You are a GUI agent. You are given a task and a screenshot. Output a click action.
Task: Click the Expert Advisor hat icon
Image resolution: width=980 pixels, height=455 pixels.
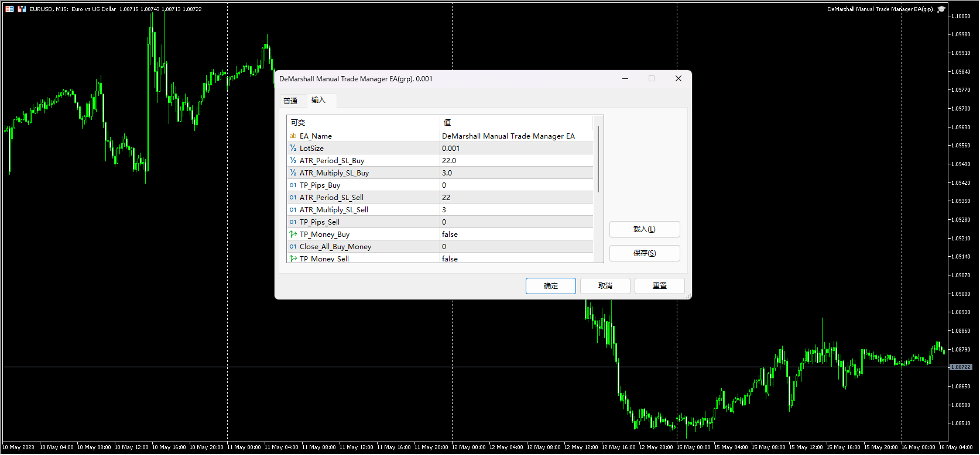pos(941,9)
